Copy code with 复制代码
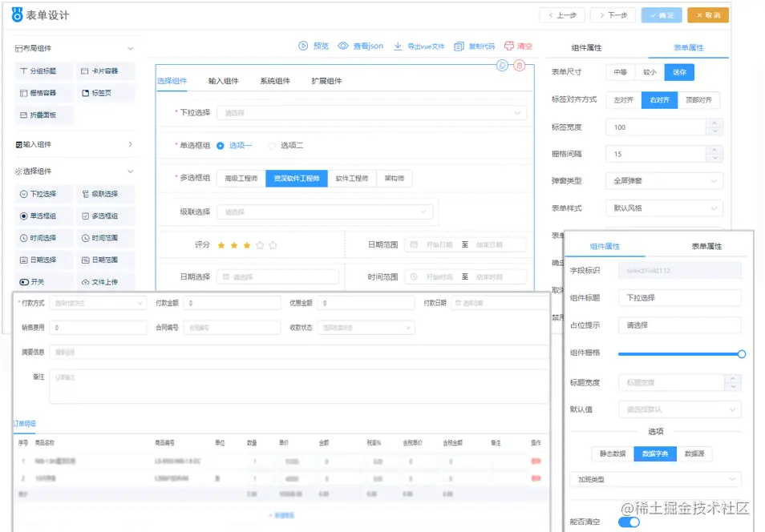The width and height of the screenshot is (765, 532). click(474, 46)
